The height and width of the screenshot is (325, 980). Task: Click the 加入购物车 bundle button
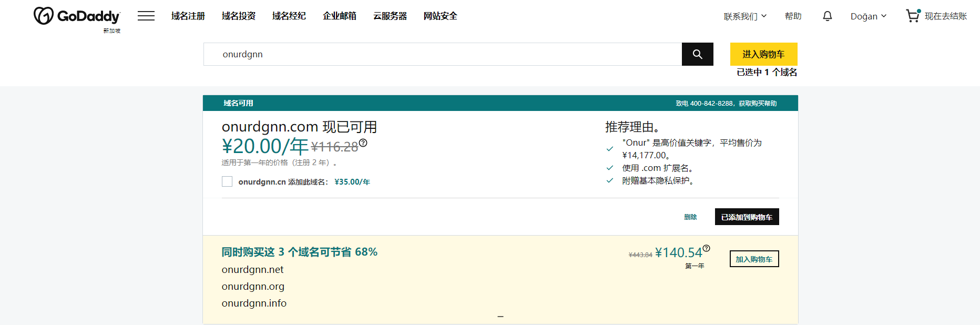point(754,259)
